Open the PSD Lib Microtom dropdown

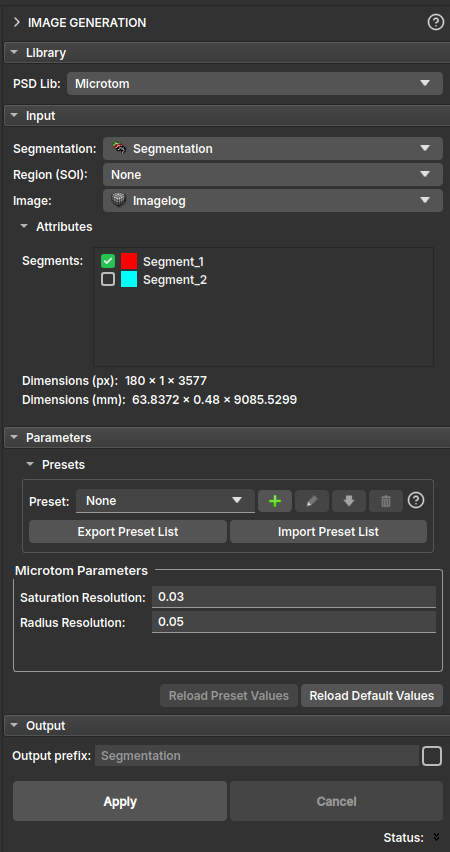(255, 84)
